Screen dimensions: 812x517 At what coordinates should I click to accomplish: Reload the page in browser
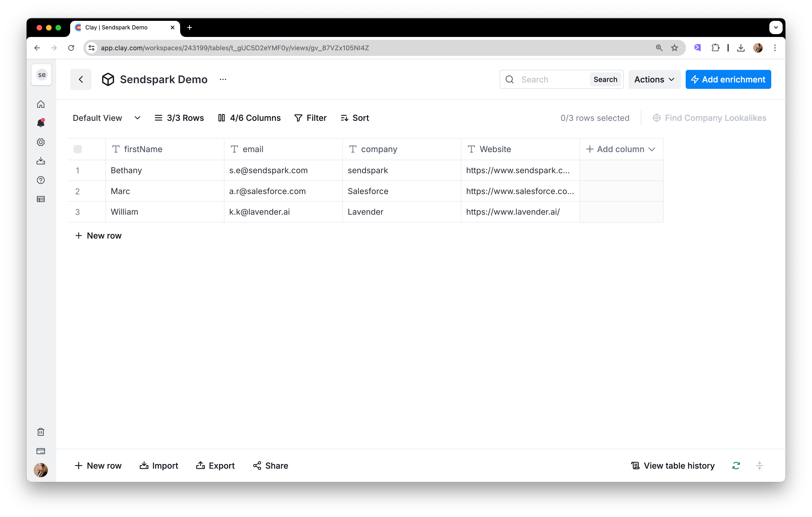[71, 48]
